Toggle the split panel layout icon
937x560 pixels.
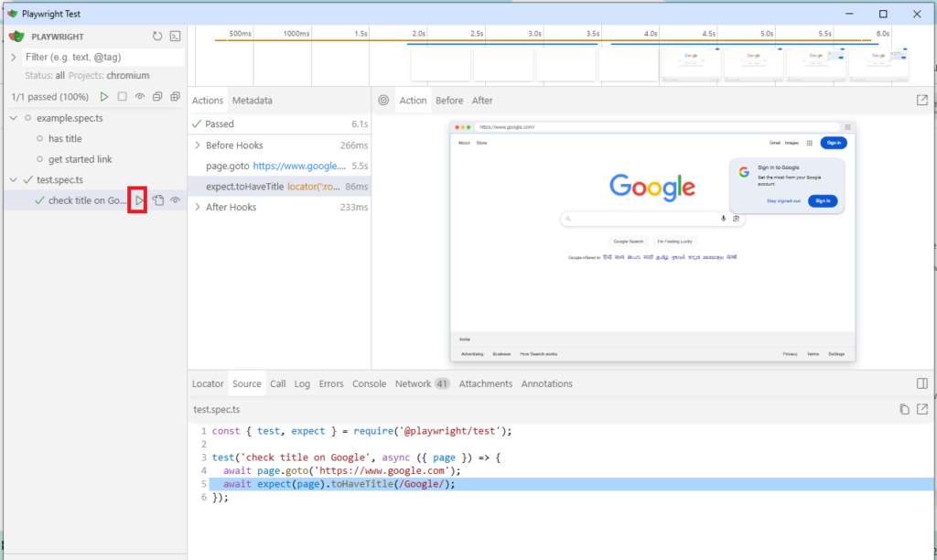922,383
